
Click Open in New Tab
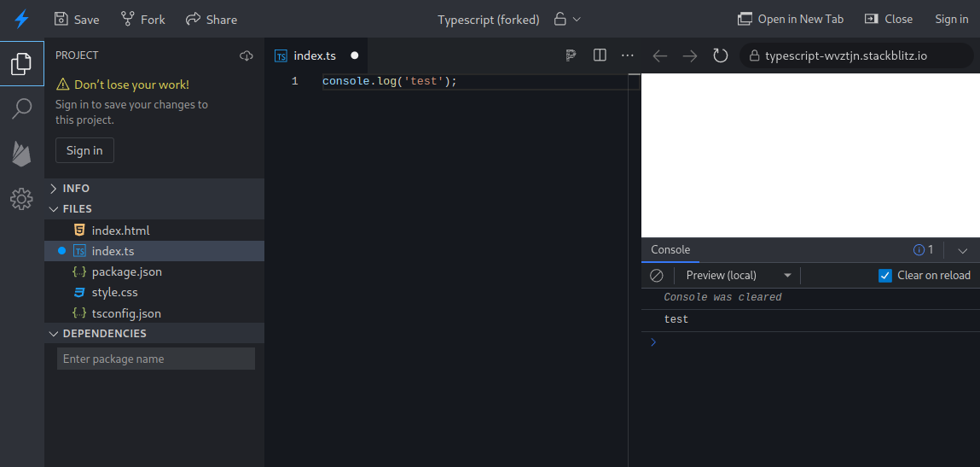tap(791, 20)
